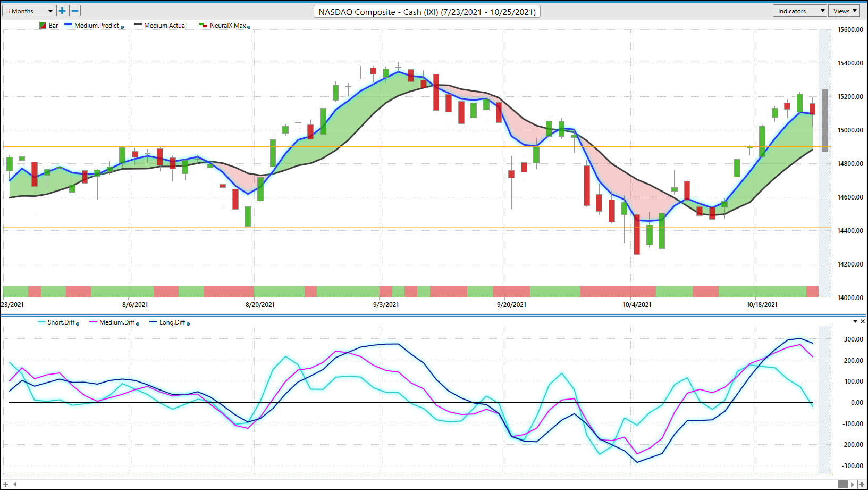Open the Indicators dropdown

click(x=799, y=11)
